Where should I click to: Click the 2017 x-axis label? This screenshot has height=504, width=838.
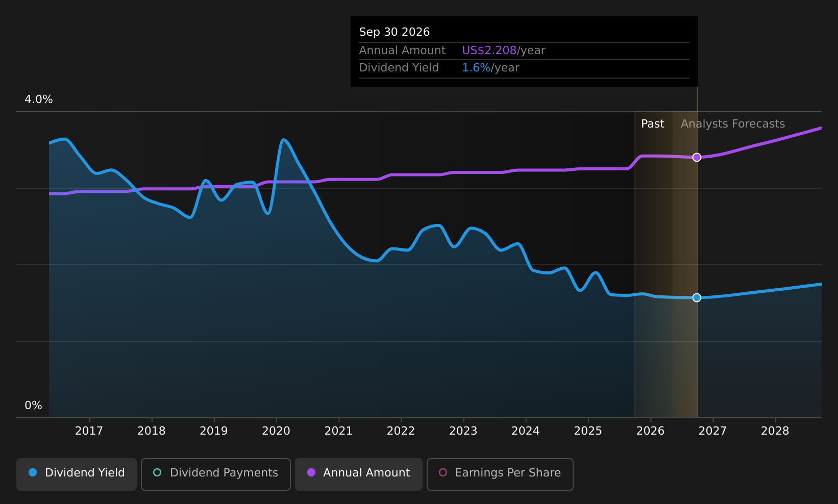click(x=89, y=431)
